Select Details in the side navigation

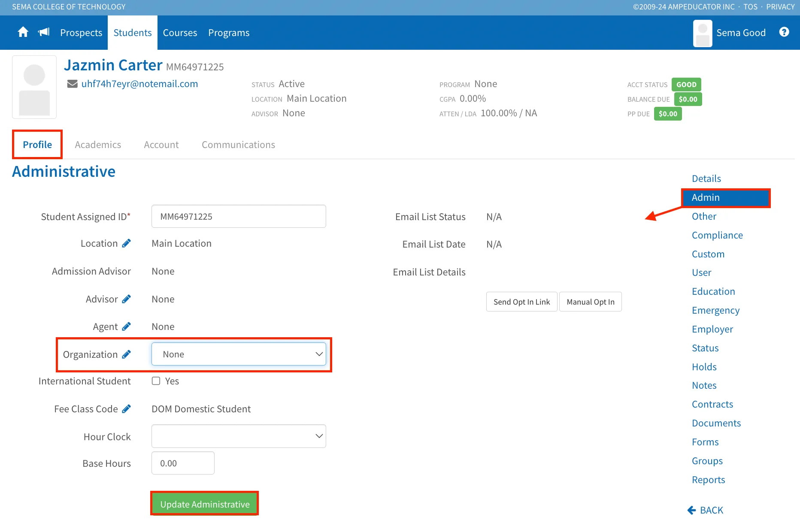pos(706,178)
